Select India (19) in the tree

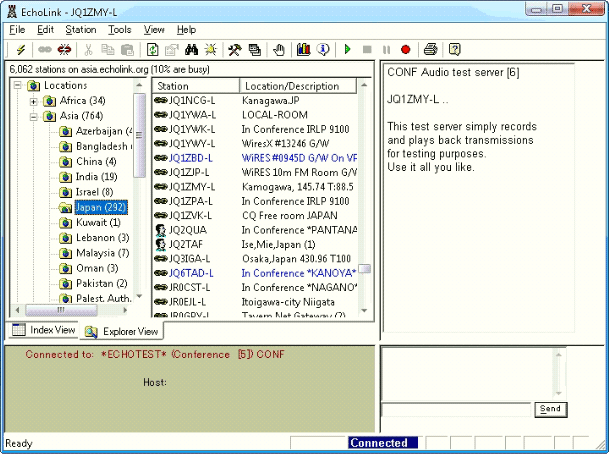point(96,177)
